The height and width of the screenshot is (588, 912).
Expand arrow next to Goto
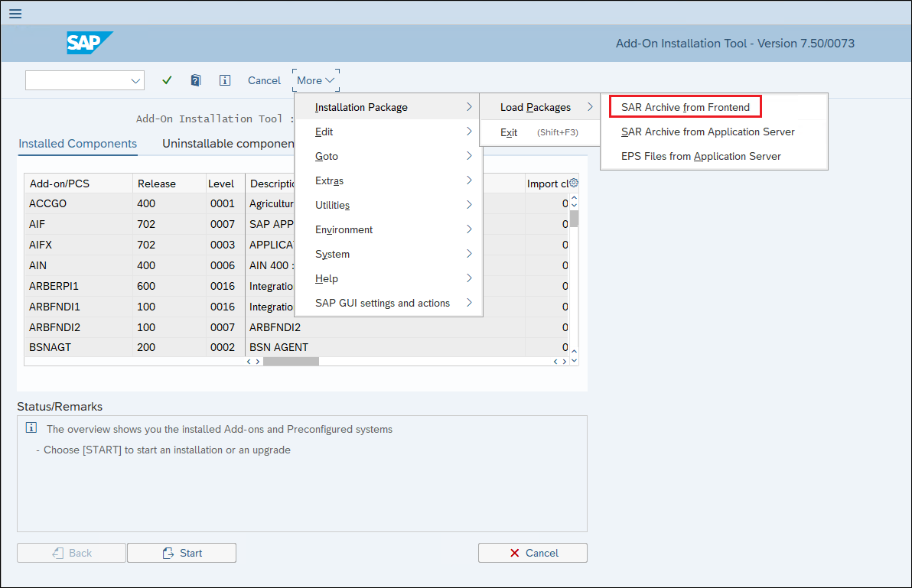pyautogui.click(x=469, y=156)
